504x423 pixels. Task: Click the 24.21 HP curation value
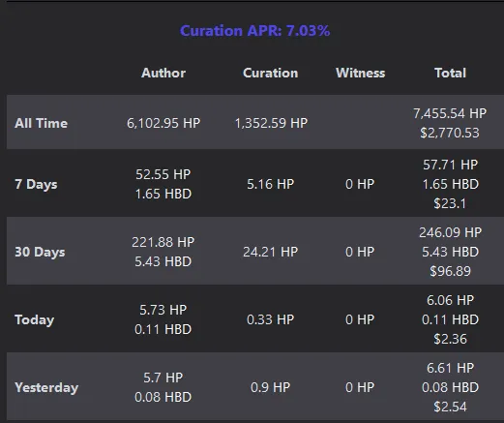(x=271, y=252)
